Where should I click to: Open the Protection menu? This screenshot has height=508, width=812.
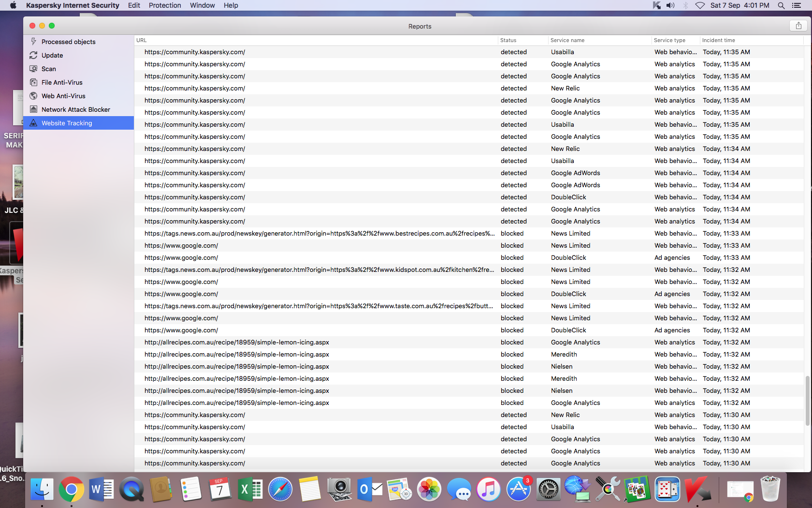click(x=165, y=5)
